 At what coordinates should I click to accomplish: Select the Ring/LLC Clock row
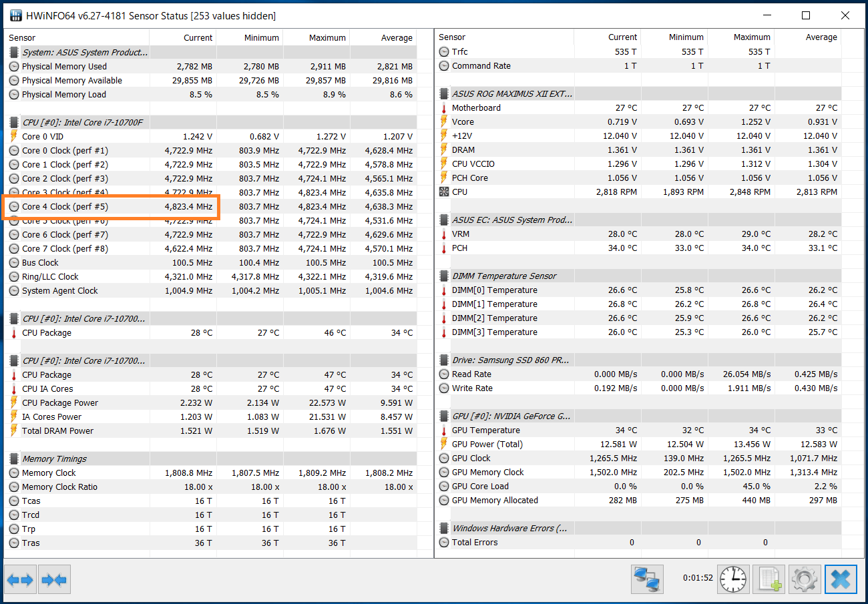(211, 276)
